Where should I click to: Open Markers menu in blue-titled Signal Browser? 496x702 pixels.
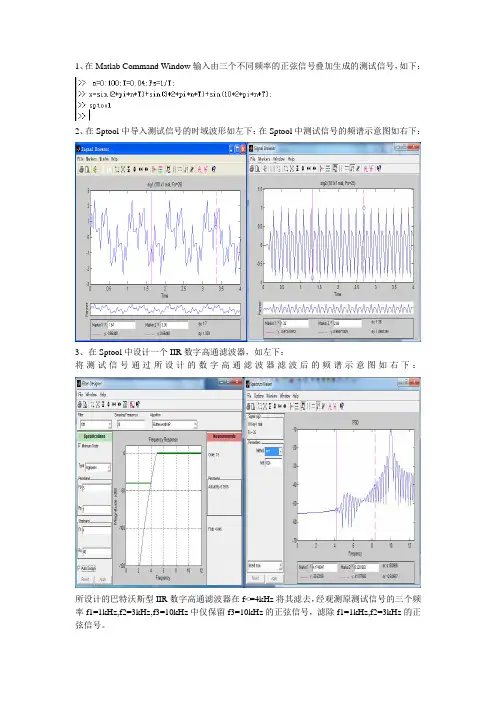pos(91,159)
